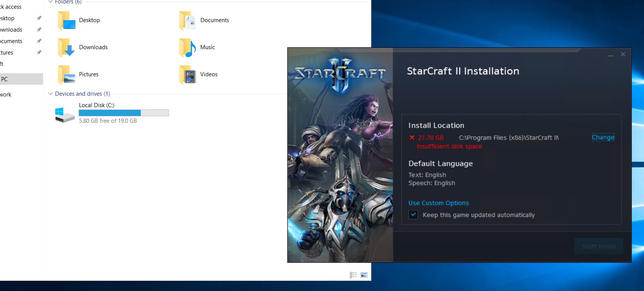Image resolution: width=644 pixels, height=291 pixels.
Task: Collapse the Folders section in Explorer
Action: [50, 2]
